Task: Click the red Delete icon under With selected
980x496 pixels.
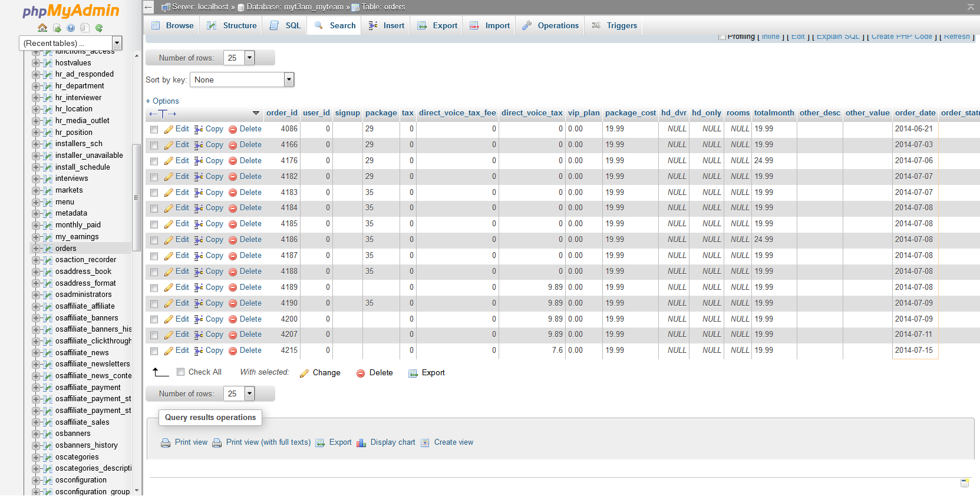Action: tap(361, 373)
